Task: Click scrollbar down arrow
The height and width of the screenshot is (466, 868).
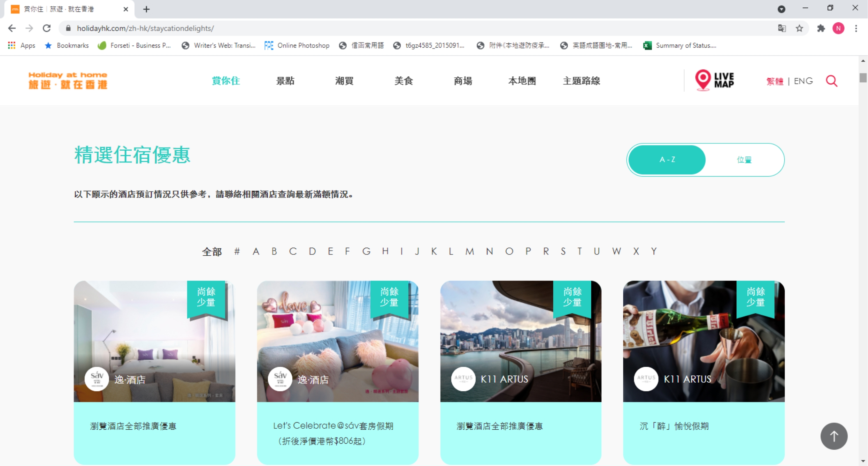Action: coord(863,461)
